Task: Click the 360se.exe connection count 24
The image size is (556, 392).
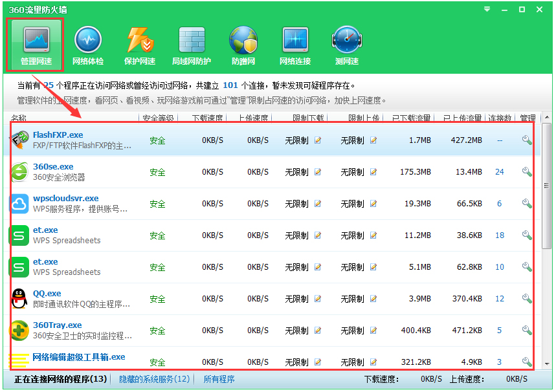Action: 499,172
